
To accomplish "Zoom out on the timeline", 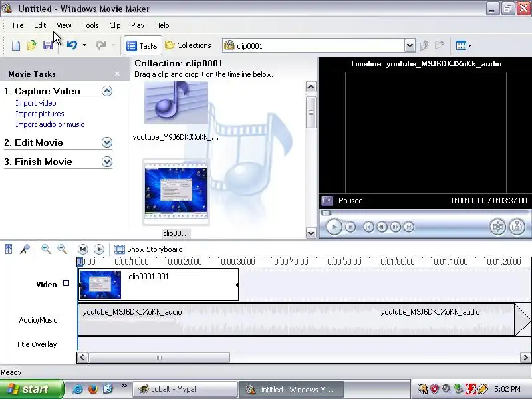I will coord(62,249).
